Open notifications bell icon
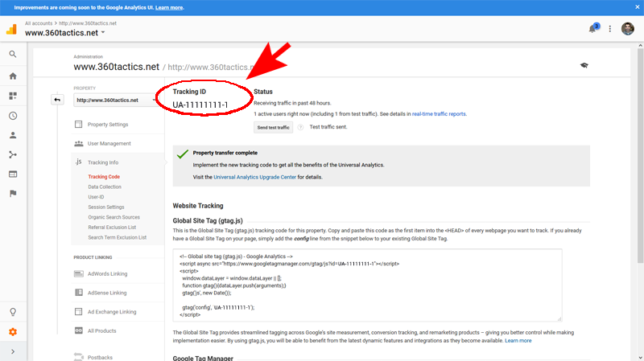This screenshot has height=361, width=644. coord(593,28)
